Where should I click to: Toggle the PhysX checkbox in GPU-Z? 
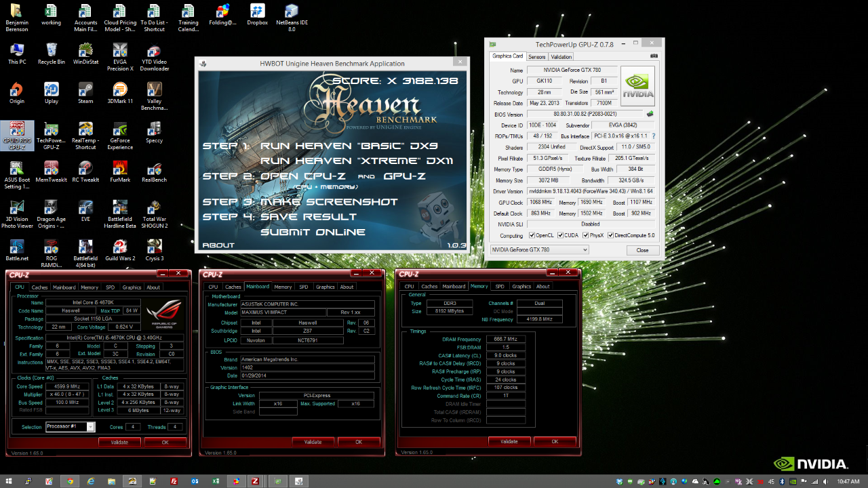585,235
